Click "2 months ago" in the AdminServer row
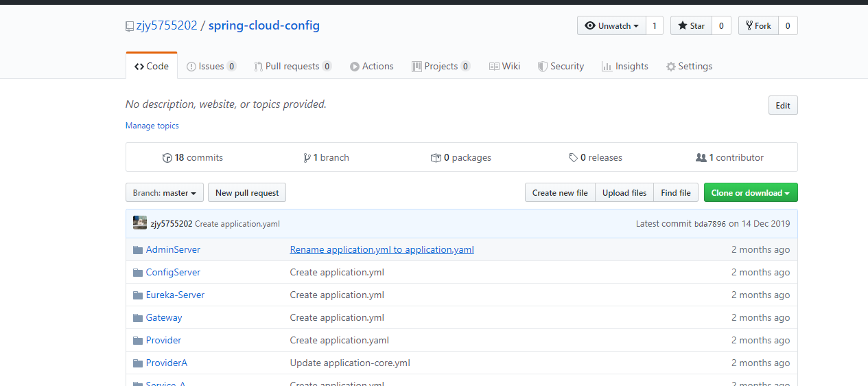The width and height of the screenshot is (868, 386). tap(760, 250)
